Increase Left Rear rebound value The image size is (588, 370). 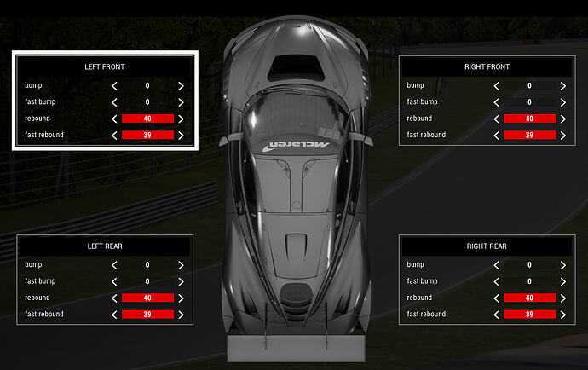182,298
